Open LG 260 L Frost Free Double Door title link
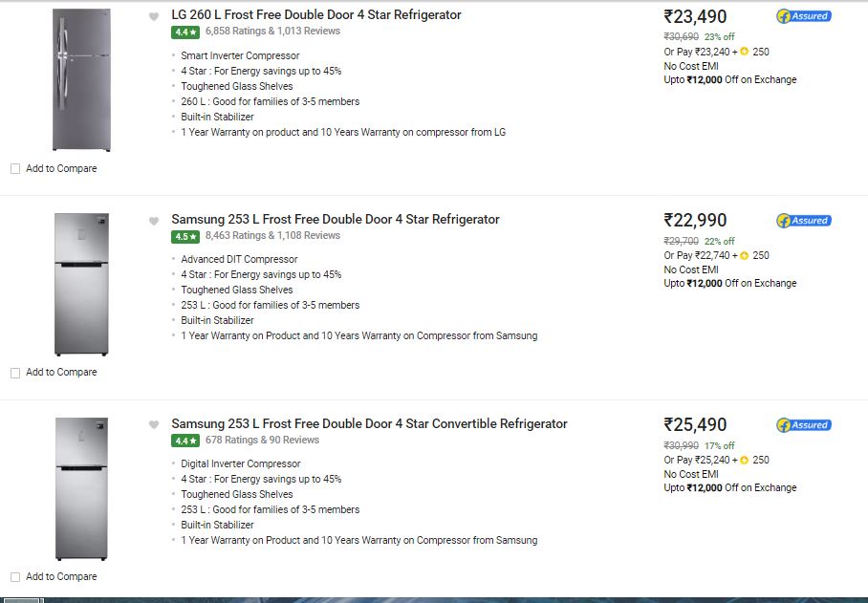This screenshot has width=868, height=603. click(316, 15)
